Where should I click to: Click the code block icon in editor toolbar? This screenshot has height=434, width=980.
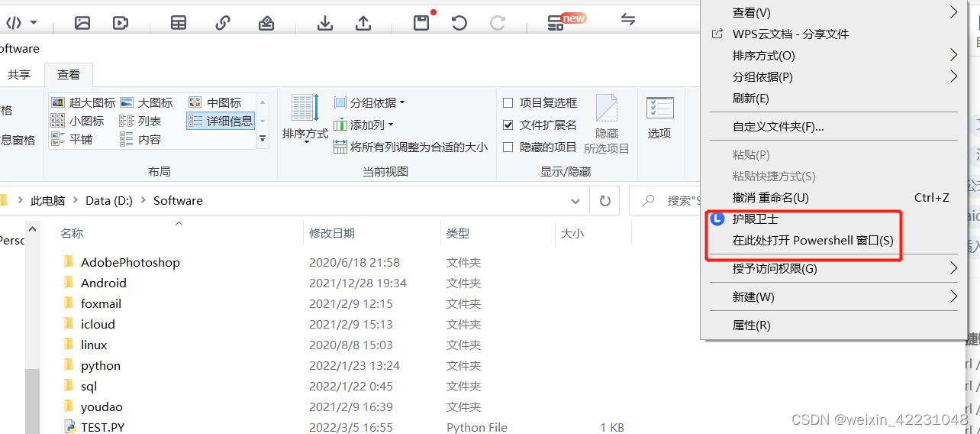pos(14,23)
